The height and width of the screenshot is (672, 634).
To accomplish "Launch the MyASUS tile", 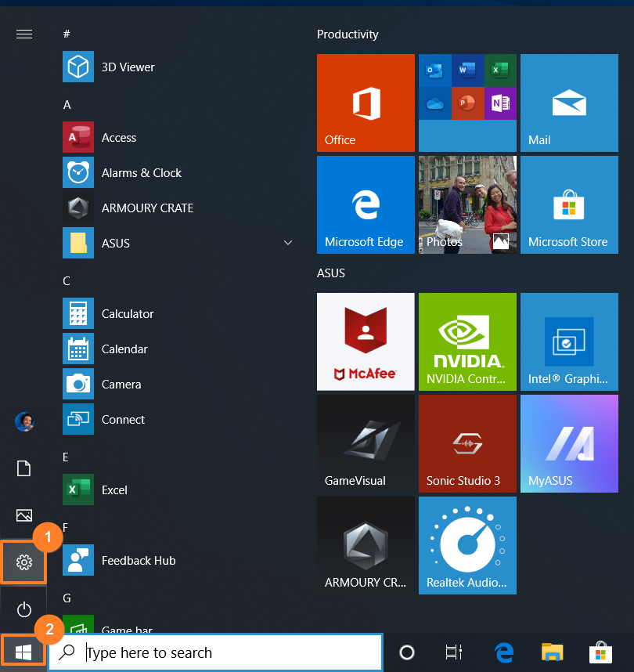I will click(569, 443).
